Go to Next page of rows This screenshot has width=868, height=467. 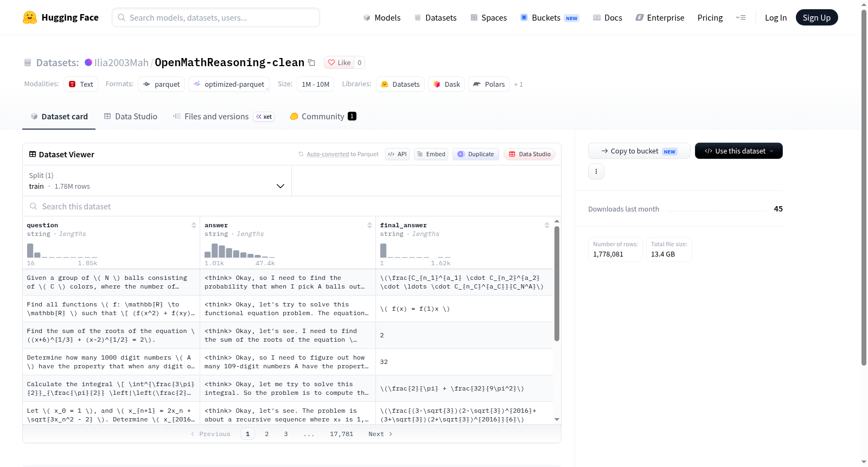coord(380,434)
